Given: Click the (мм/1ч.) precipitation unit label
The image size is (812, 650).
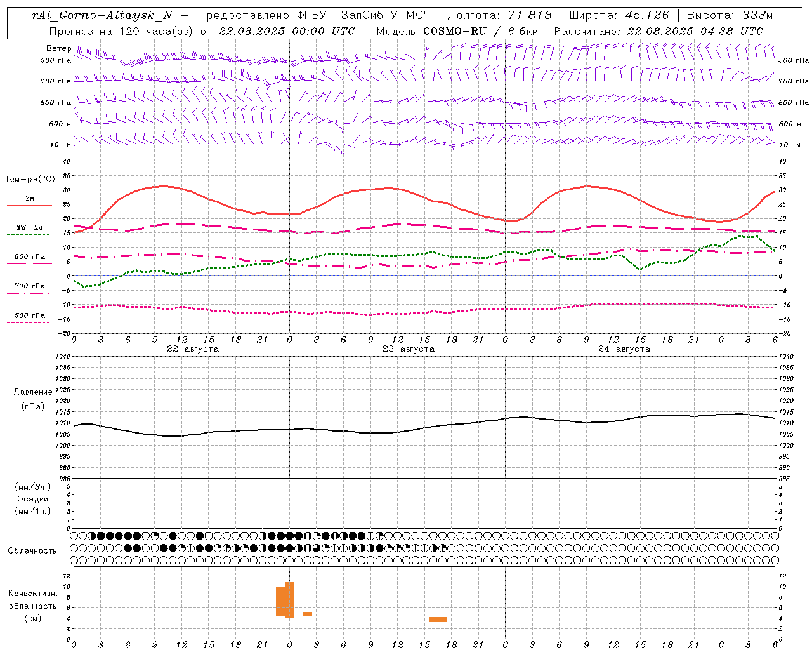Looking at the screenshot, I should tap(33, 511).
